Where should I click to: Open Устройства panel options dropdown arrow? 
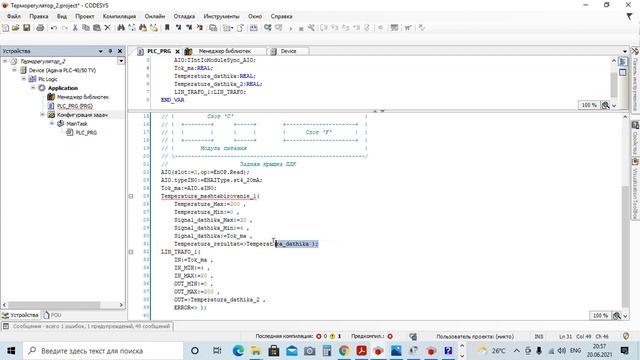[x=100, y=51]
